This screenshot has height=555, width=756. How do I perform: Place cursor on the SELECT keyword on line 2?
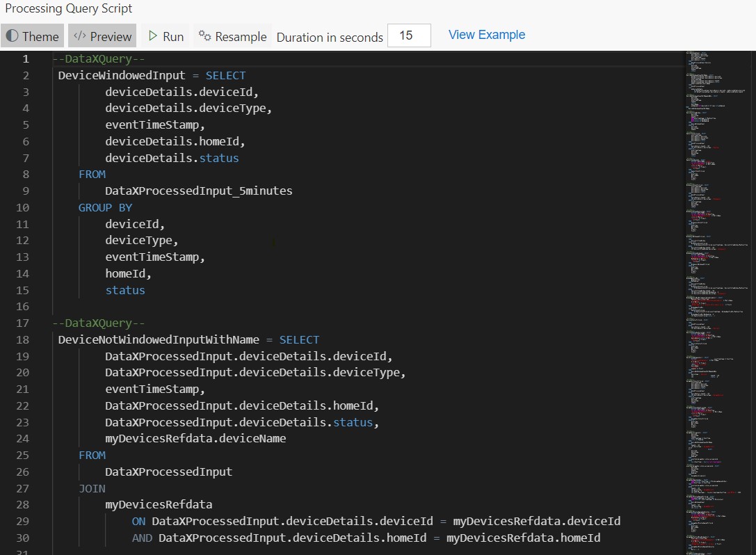point(225,75)
